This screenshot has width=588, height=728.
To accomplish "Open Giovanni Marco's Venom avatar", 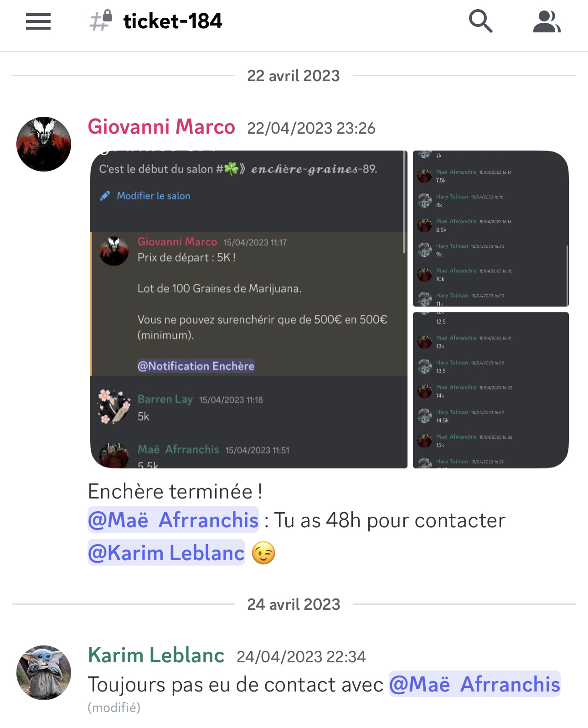I will [44, 144].
